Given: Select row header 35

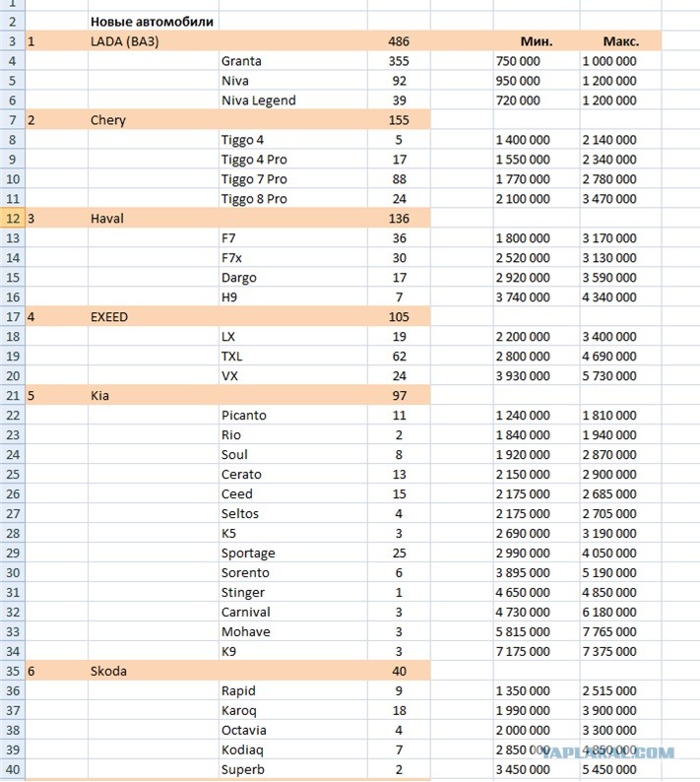Looking at the screenshot, I should (13, 672).
